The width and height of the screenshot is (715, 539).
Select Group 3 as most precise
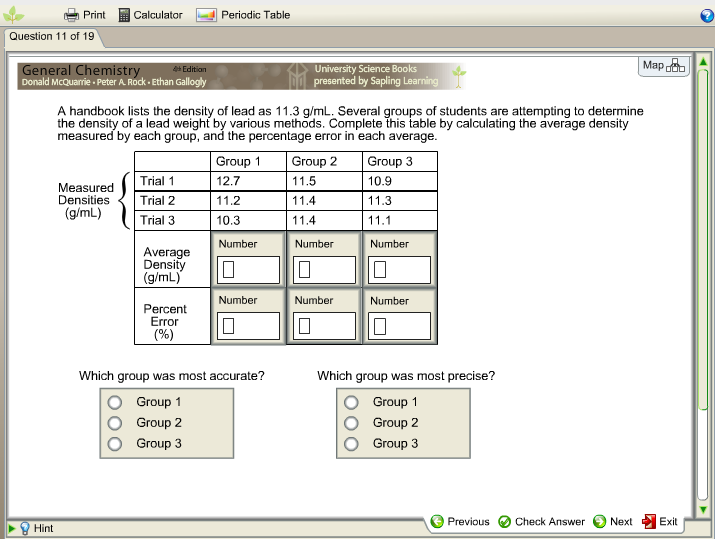(x=351, y=444)
